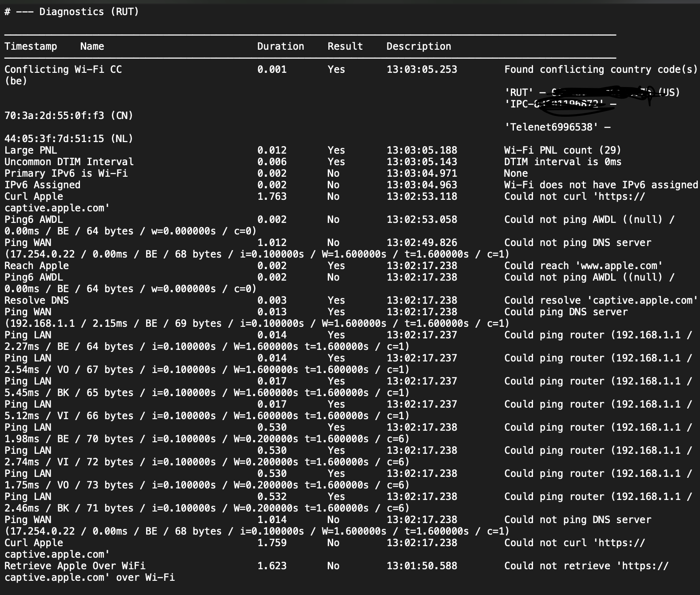Click the 'Large PNL' row name
Viewport: 700px width, 595px height.
coord(31,150)
